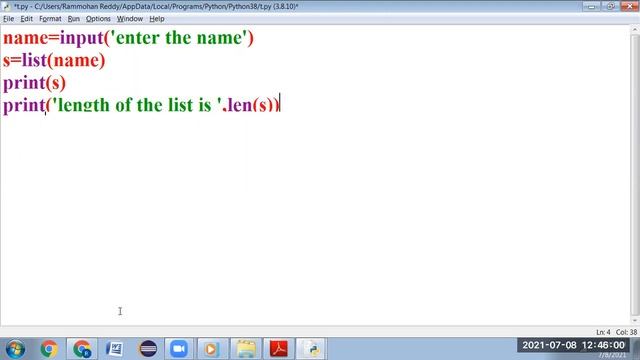Maximize the IDLE editor window
The height and width of the screenshot is (360, 640).
click(610, 6)
